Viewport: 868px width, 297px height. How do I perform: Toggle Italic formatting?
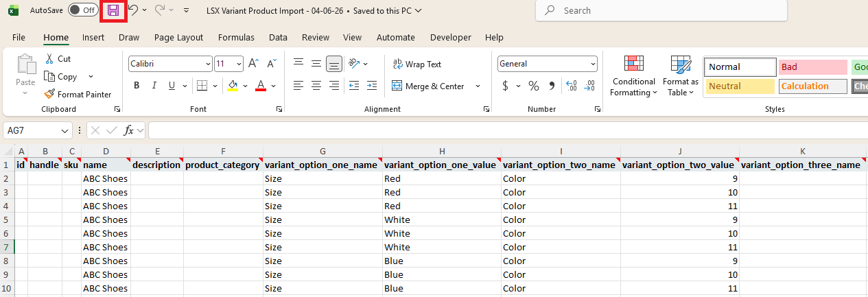154,86
